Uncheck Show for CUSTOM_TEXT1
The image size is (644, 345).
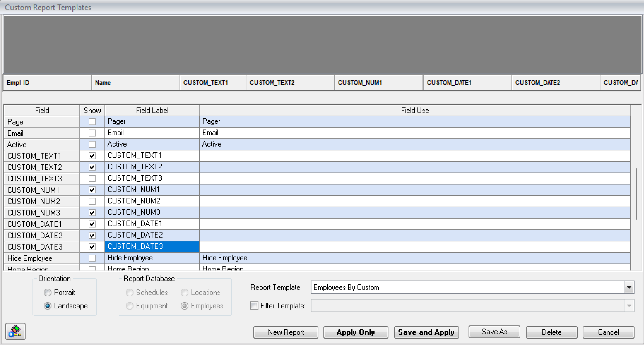92,156
